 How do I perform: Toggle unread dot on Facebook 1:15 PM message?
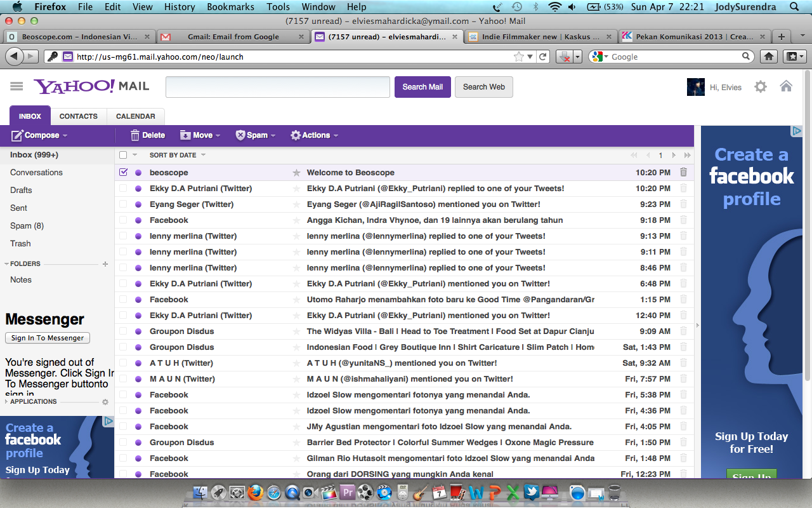tap(138, 300)
